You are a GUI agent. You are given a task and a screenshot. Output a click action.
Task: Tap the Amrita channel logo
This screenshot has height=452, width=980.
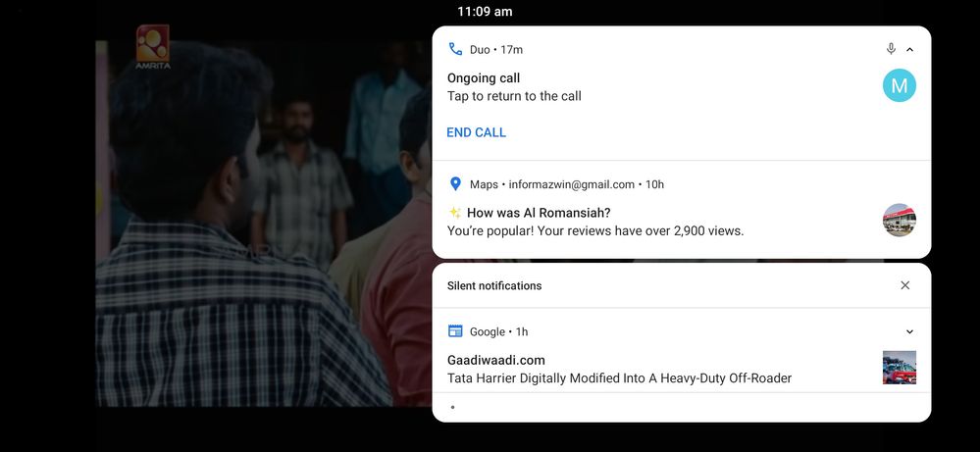(152, 47)
